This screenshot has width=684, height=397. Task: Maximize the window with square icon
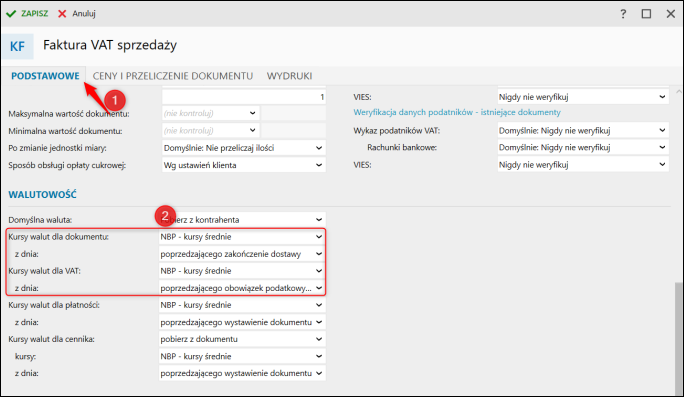646,14
